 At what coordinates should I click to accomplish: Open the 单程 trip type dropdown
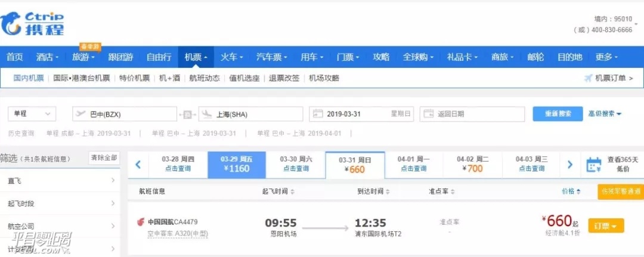tap(32, 114)
